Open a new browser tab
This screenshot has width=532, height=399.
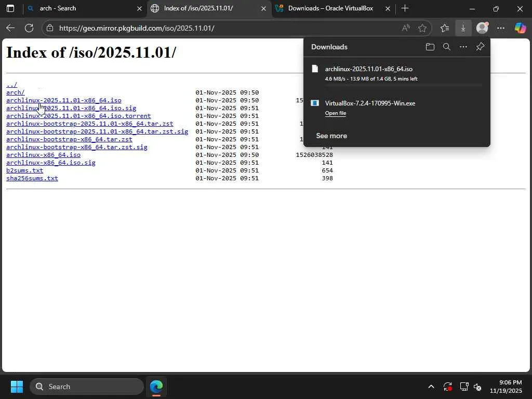pyautogui.click(x=405, y=8)
